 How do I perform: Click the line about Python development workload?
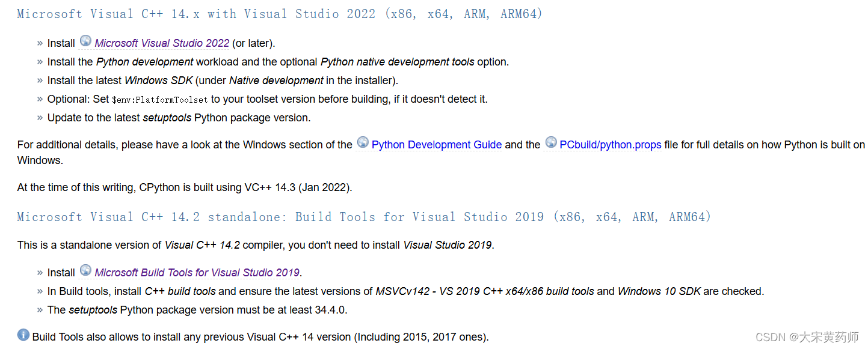coord(278,62)
